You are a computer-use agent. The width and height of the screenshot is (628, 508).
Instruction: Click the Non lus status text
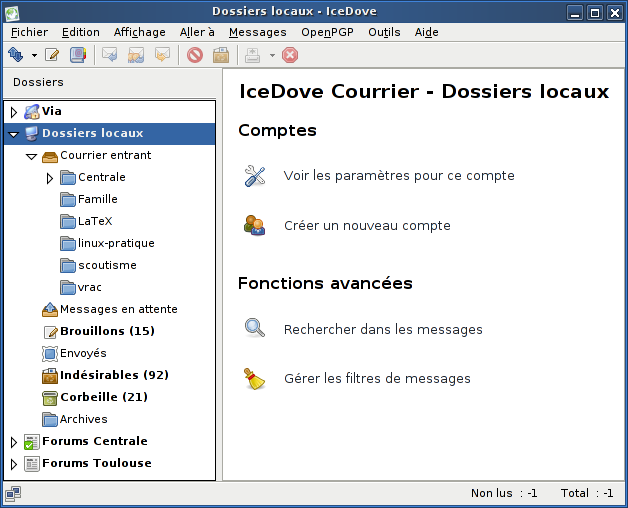pyautogui.click(x=504, y=493)
